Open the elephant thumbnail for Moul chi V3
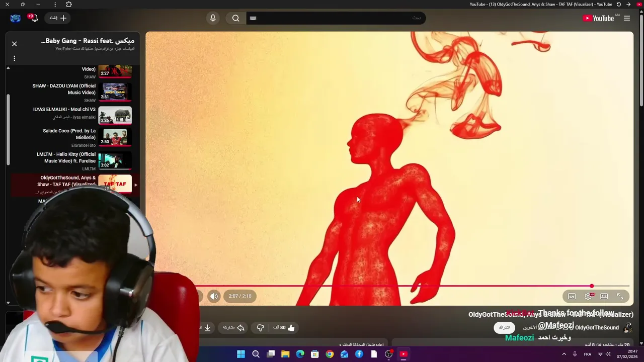 [x=115, y=115]
